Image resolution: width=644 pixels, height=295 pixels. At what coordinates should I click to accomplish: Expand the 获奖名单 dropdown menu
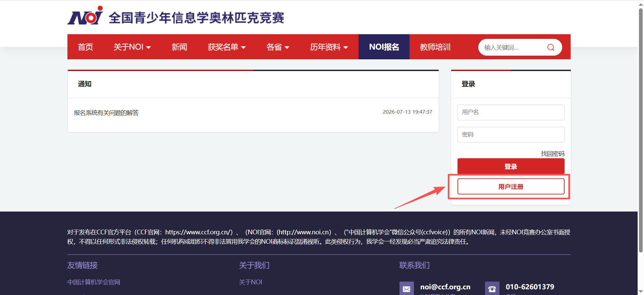tap(227, 47)
